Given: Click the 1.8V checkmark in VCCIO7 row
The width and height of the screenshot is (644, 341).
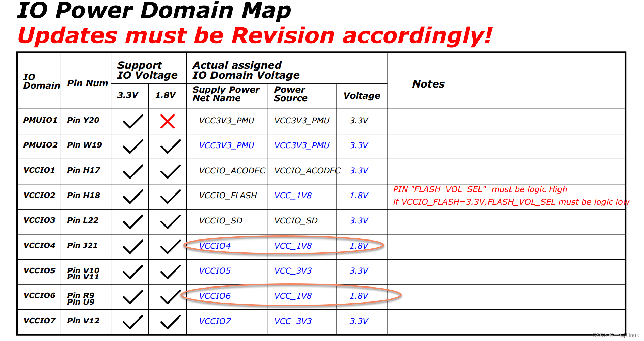Looking at the screenshot, I should [171, 322].
